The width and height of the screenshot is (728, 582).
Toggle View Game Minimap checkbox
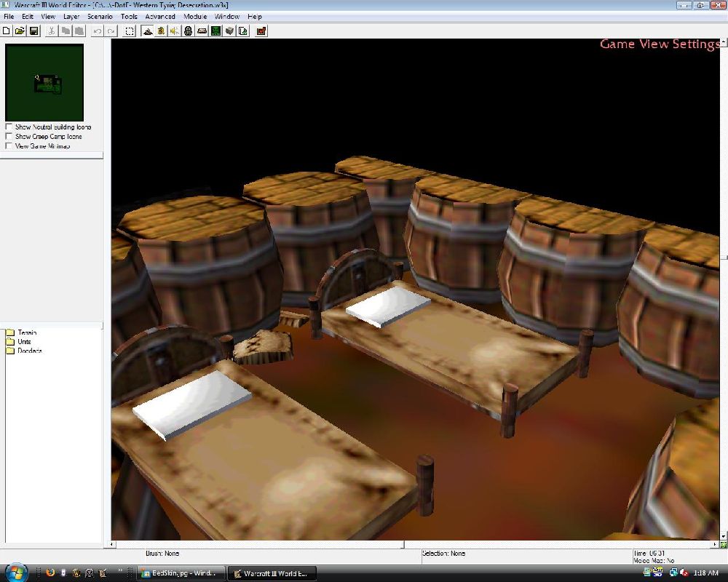tap(9, 145)
